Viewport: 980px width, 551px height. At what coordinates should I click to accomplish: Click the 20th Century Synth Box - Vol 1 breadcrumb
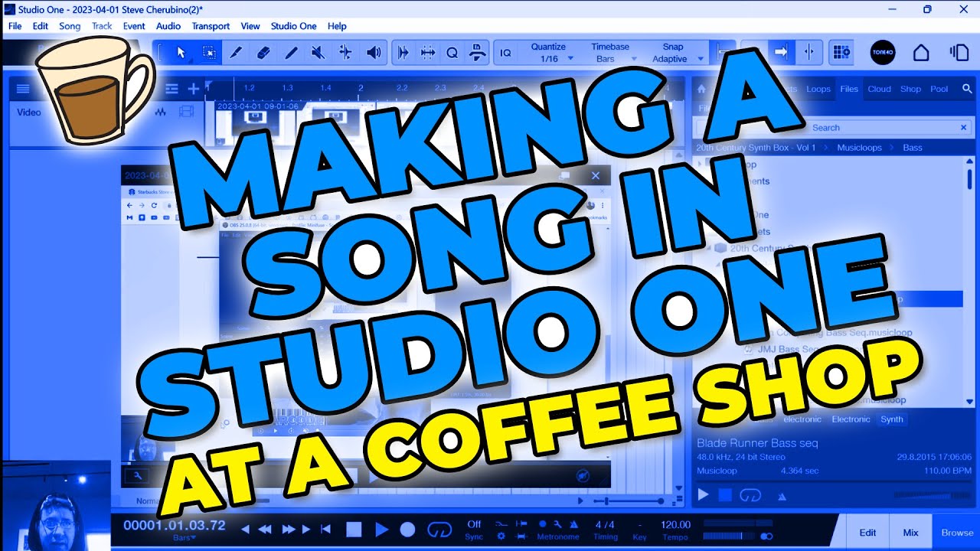coord(756,148)
